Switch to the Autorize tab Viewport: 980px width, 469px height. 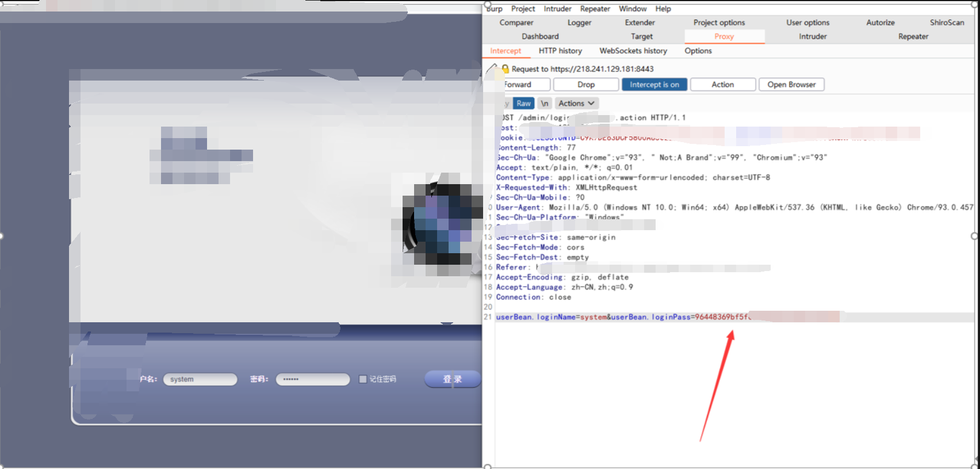coord(881,22)
